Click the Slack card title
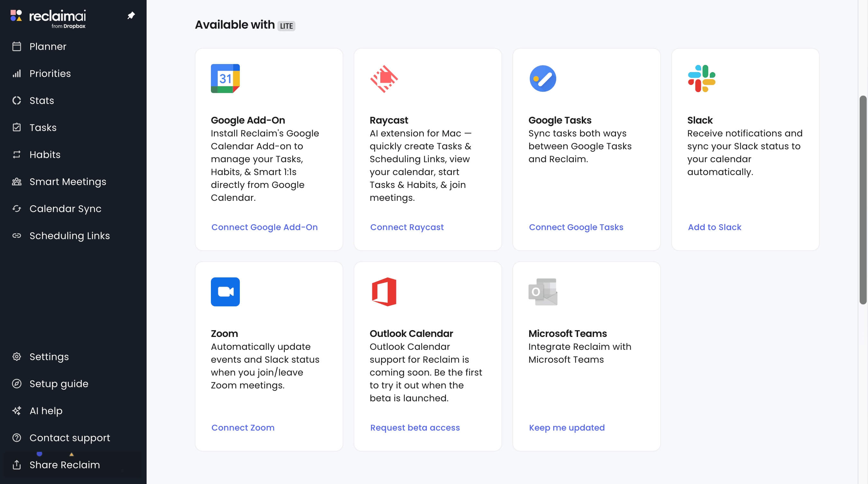 pos(700,120)
